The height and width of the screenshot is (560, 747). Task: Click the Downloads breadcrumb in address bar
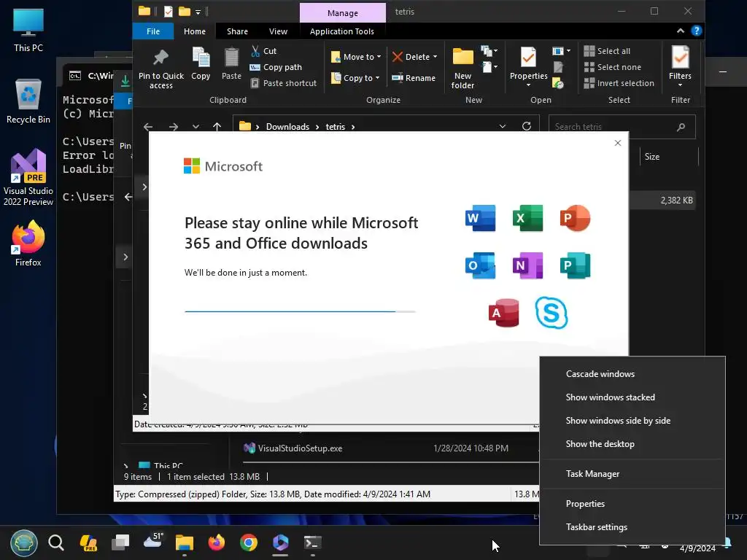click(287, 127)
